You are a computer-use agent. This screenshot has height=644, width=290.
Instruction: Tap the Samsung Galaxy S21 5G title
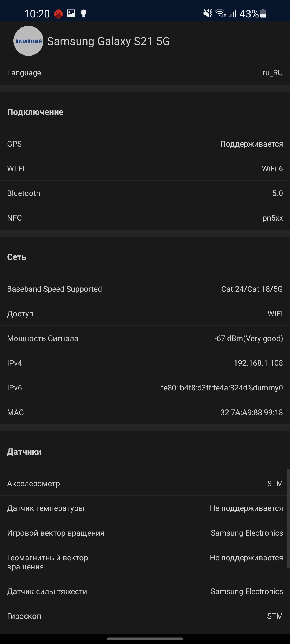point(108,41)
